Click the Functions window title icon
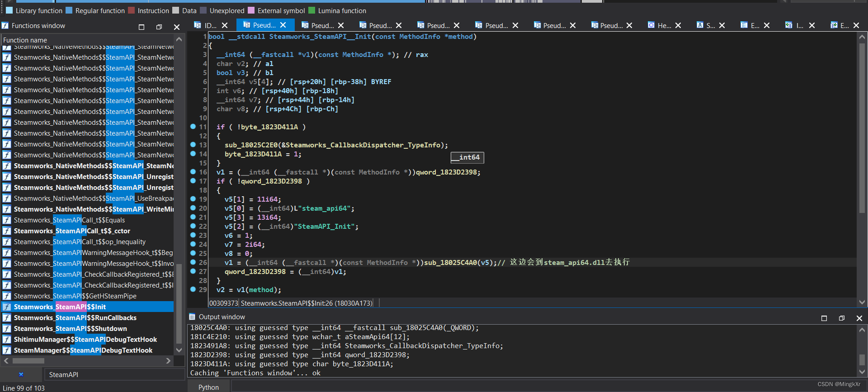Image resolution: width=868 pixels, height=392 pixels. [x=5, y=26]
